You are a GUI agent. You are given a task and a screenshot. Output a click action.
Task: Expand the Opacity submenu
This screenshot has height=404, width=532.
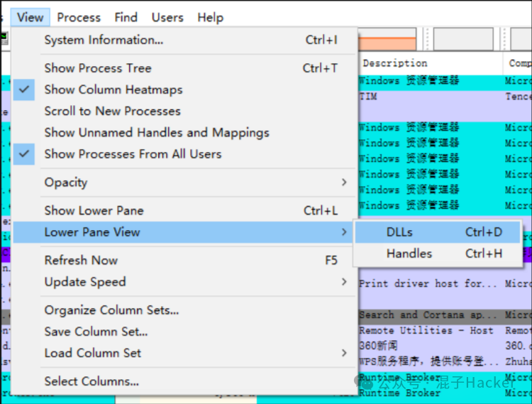(185, 182)
